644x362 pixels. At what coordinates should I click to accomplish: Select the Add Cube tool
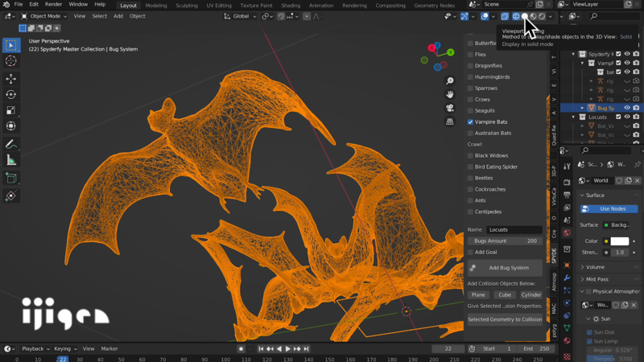pos(11,178)
